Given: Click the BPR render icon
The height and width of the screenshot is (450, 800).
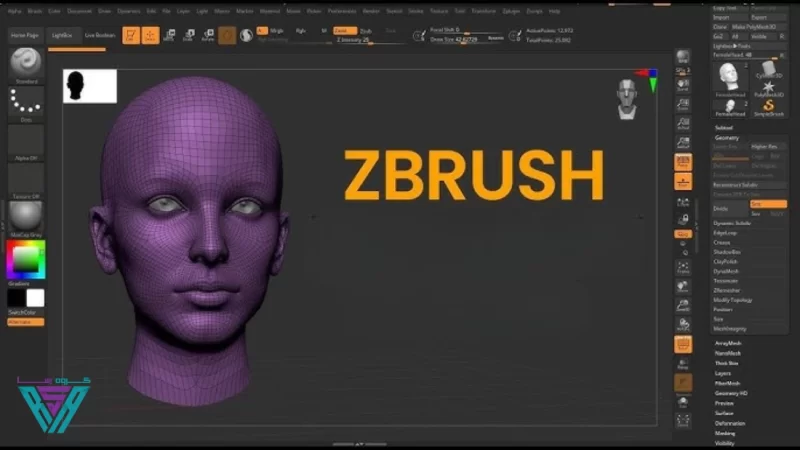Looking at the screenshot, I should (x=683, y=57).
